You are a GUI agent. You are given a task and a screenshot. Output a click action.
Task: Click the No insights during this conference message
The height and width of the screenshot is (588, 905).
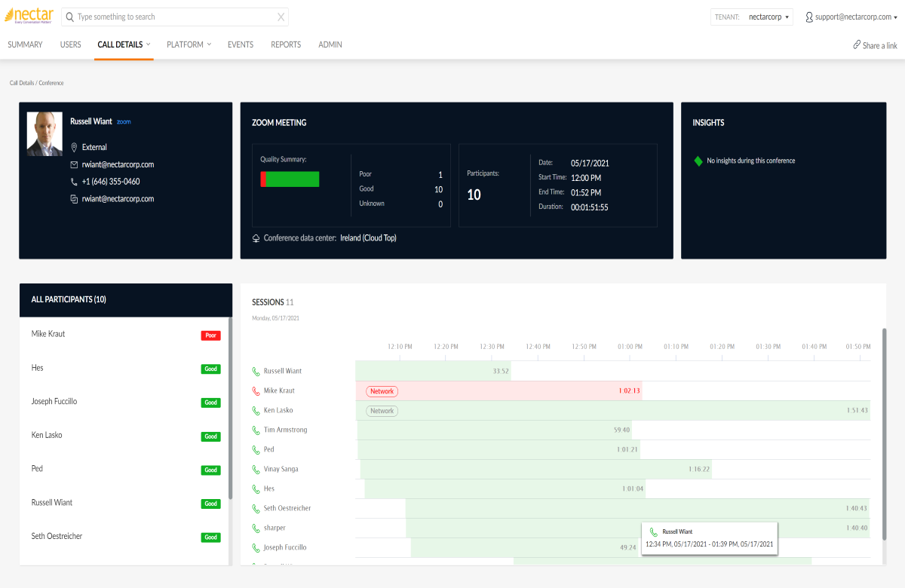pyautogui.click(x=750, y=161)
